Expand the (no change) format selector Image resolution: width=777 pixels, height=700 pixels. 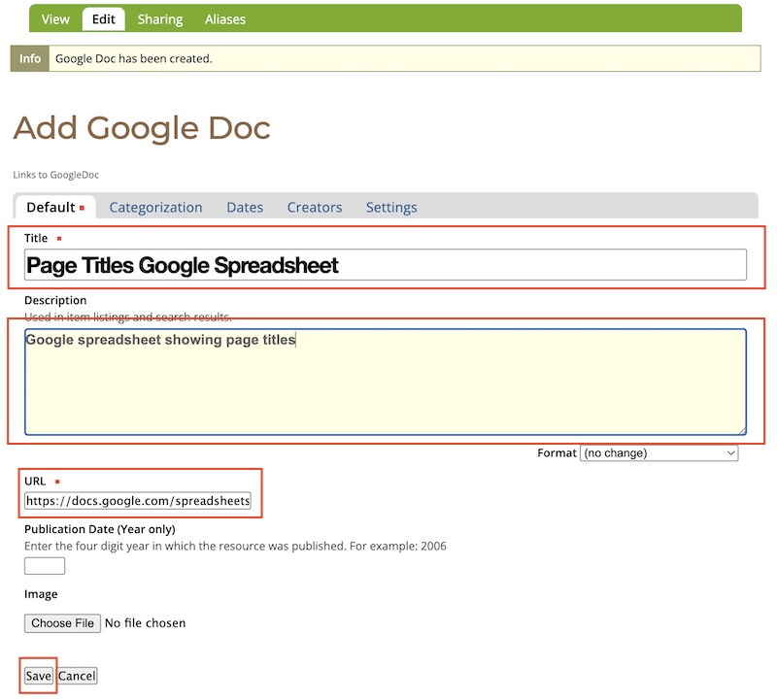point(659,452)
